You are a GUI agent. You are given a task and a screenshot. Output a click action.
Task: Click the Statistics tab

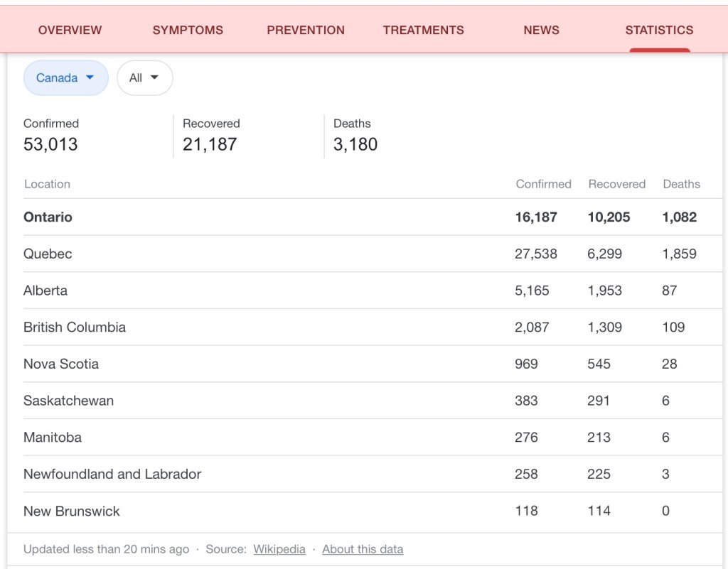[x=659, y=31]
